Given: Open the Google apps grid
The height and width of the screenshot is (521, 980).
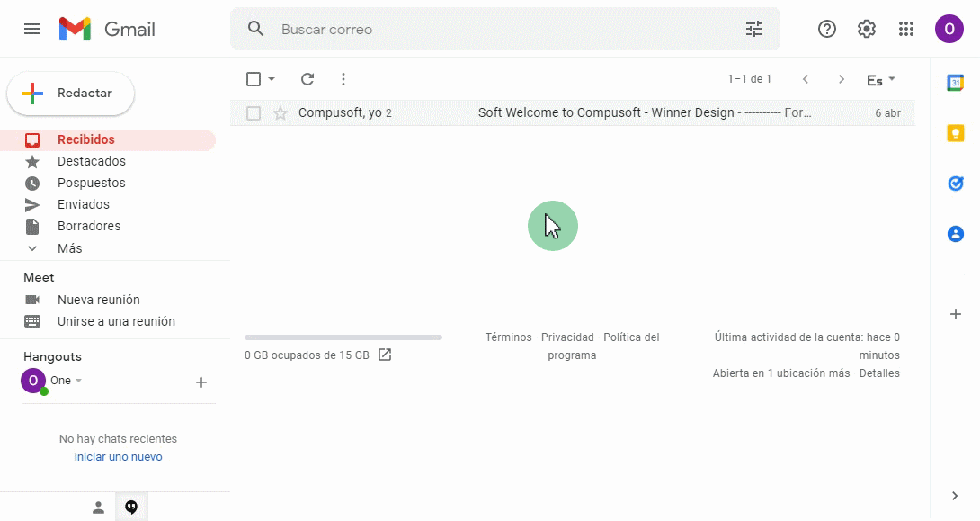Looking at the screenshot, I should point(906,29).
